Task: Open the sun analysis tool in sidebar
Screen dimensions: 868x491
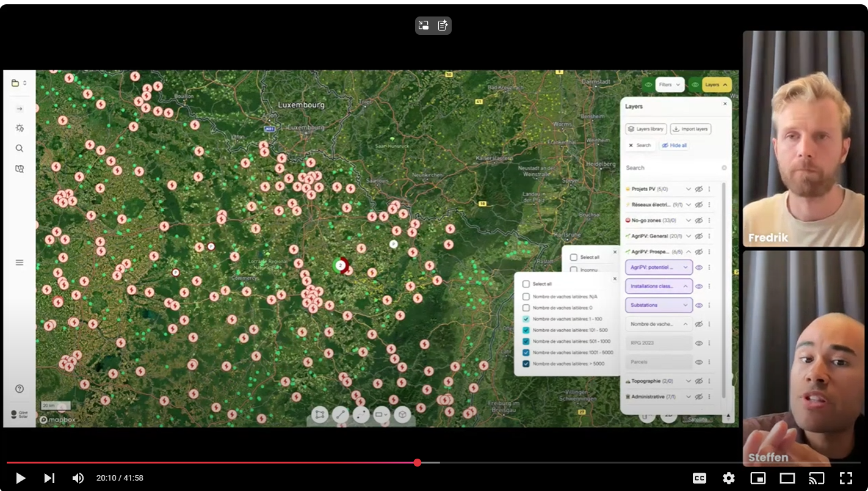Action: pyautogui.click(x=20, y=128)
